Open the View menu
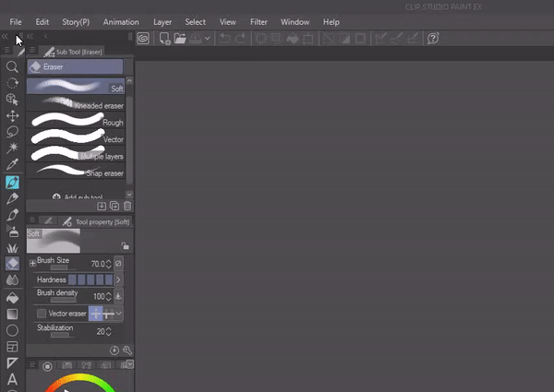The image size is (554, 392). point(227,22)
